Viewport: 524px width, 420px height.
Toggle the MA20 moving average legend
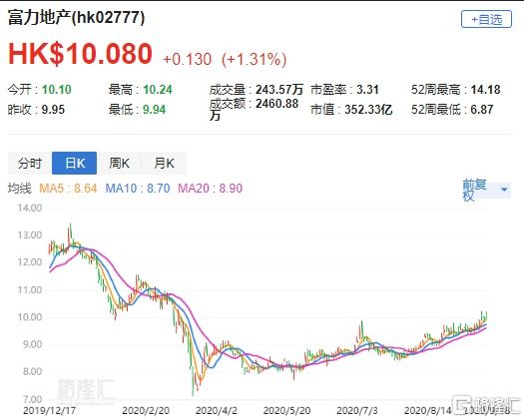click(210, 189)
